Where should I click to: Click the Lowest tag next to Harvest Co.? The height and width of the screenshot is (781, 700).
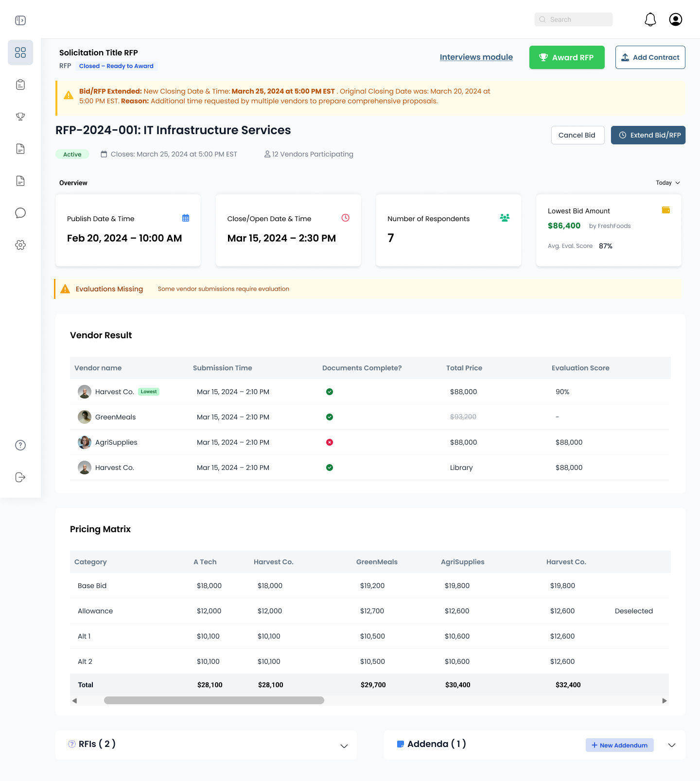pos(149,392)
